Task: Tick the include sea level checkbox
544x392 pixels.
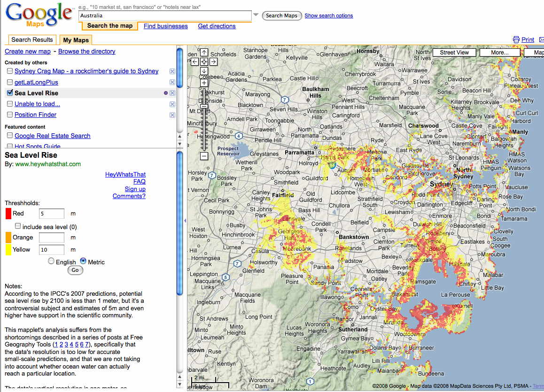Action: coord(18,226)
